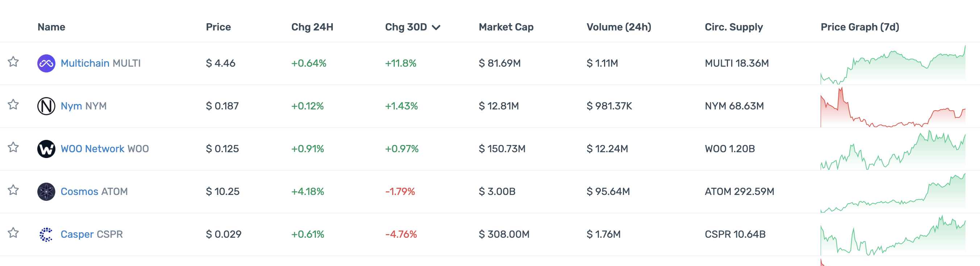This screenshot has width=980, height=266.
Task: View Nym 7d price graph
Action: point(892,107)
